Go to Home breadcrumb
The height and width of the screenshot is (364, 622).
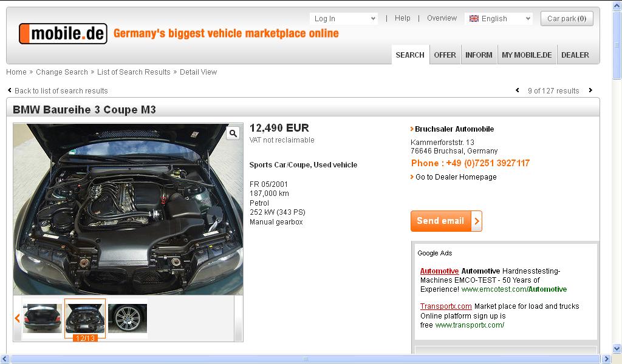16,72
